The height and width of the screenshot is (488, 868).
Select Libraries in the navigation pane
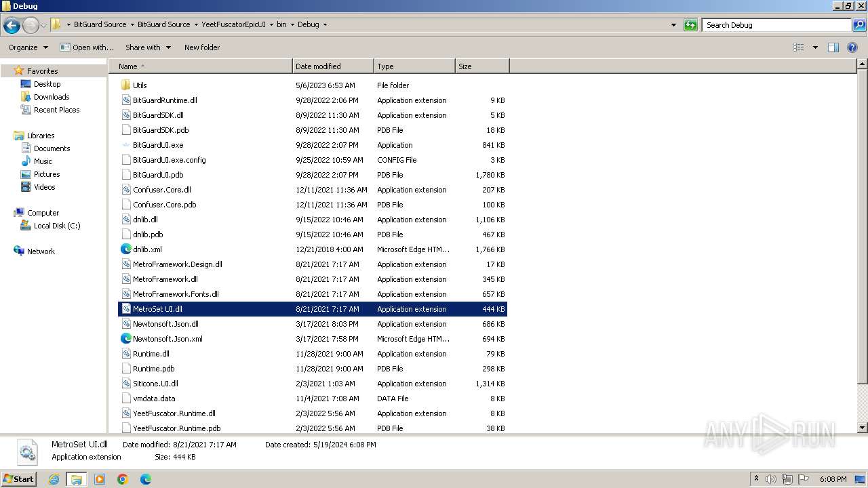41,136
